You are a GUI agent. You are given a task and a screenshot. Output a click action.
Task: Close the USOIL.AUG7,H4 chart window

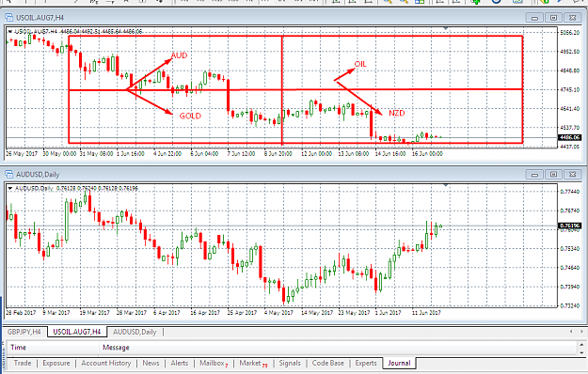[572, 18]
